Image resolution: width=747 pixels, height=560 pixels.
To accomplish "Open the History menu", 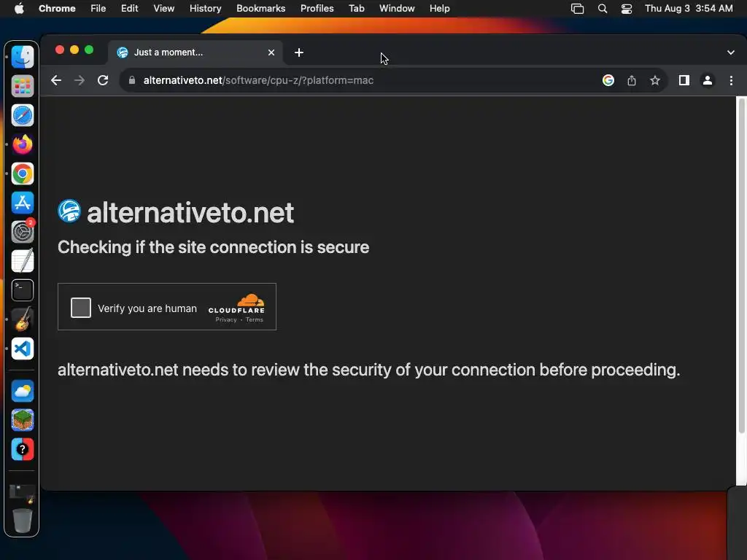I will pyautogui.click(x=205, y=8).
